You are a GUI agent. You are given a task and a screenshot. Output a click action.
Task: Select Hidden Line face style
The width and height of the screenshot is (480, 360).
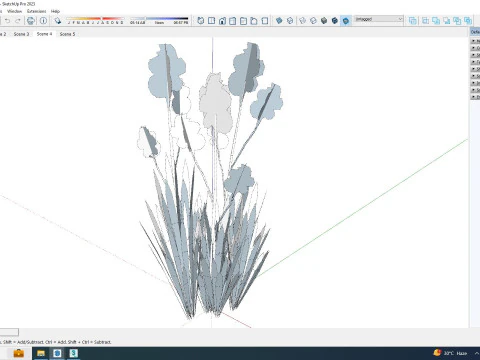313,21
